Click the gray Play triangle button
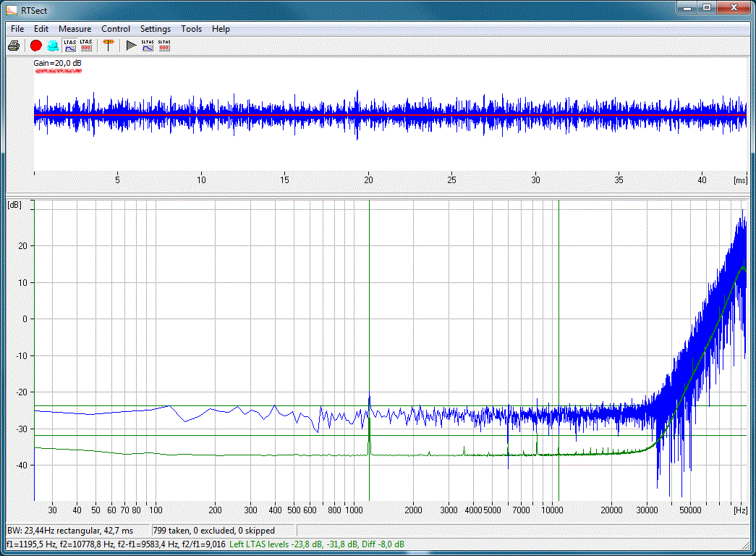This screenshot has width=756, height=556. pyautogui.click(x=131, y=46)
